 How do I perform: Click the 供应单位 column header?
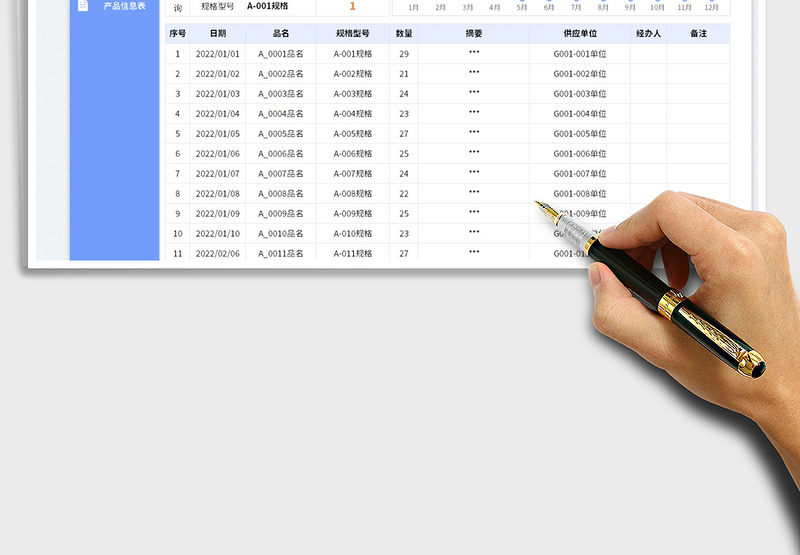pyautogui.click(x=580, y=34)
